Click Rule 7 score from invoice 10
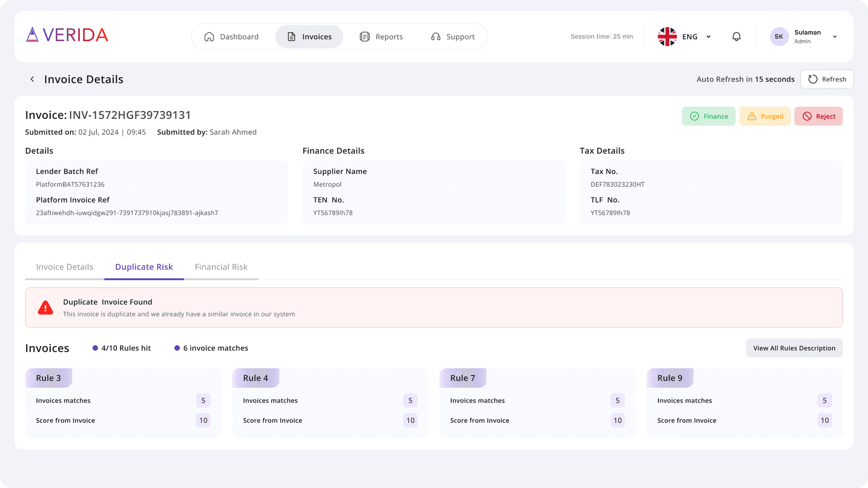 (618, 420)
